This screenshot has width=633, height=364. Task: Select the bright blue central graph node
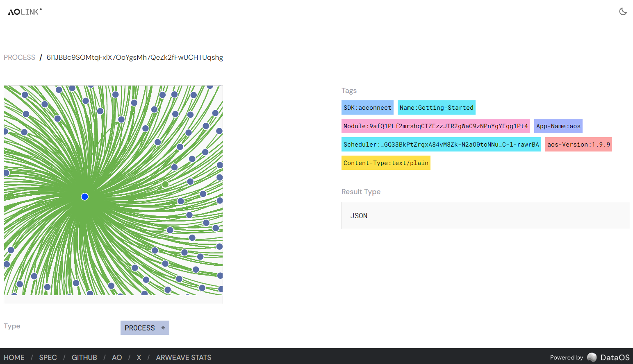(85, 197)
